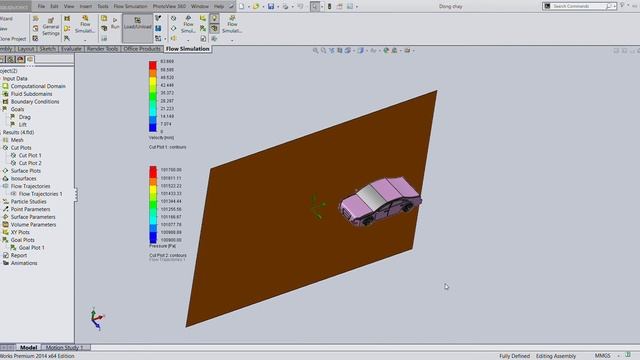Open the General Settings tool
This screenshot has height=360, width=640.
[x=51, y=27]
